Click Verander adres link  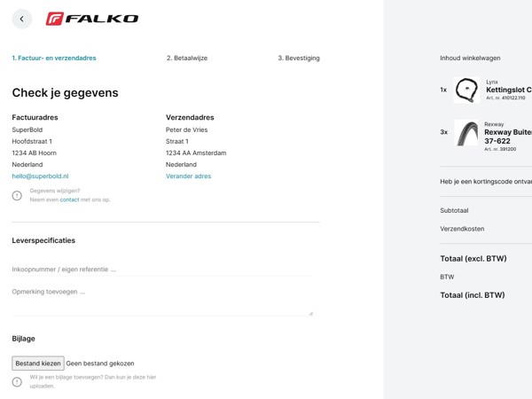(188, 176)
